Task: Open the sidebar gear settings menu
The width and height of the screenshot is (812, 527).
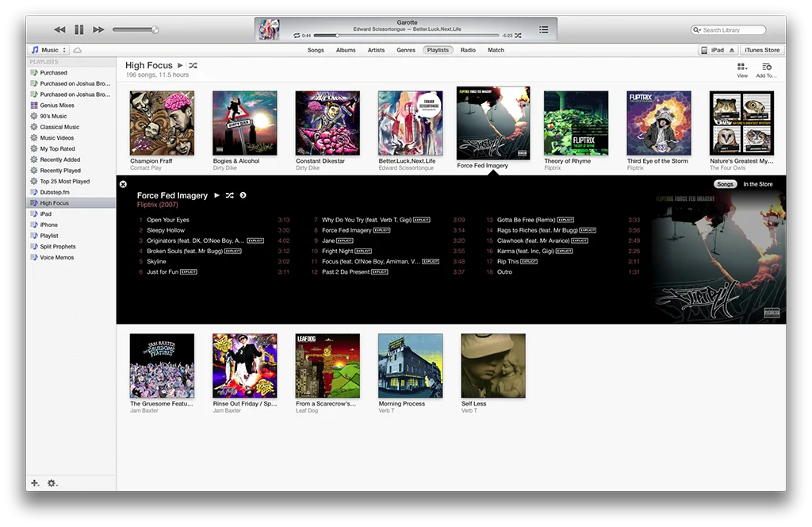Action: tap(52, 483)
